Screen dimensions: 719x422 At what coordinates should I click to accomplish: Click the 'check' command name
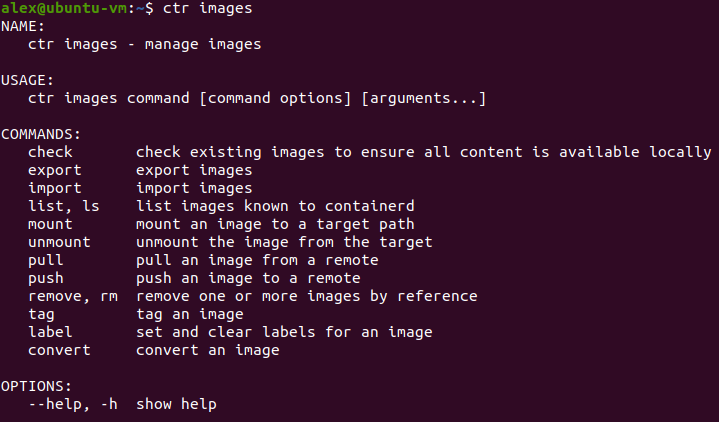click(50, 152)
